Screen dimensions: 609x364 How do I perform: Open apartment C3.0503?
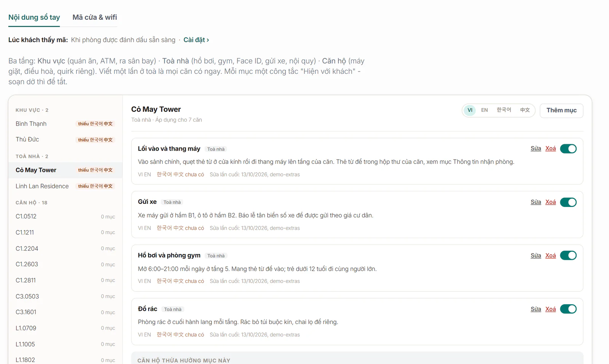click(65, 296)
